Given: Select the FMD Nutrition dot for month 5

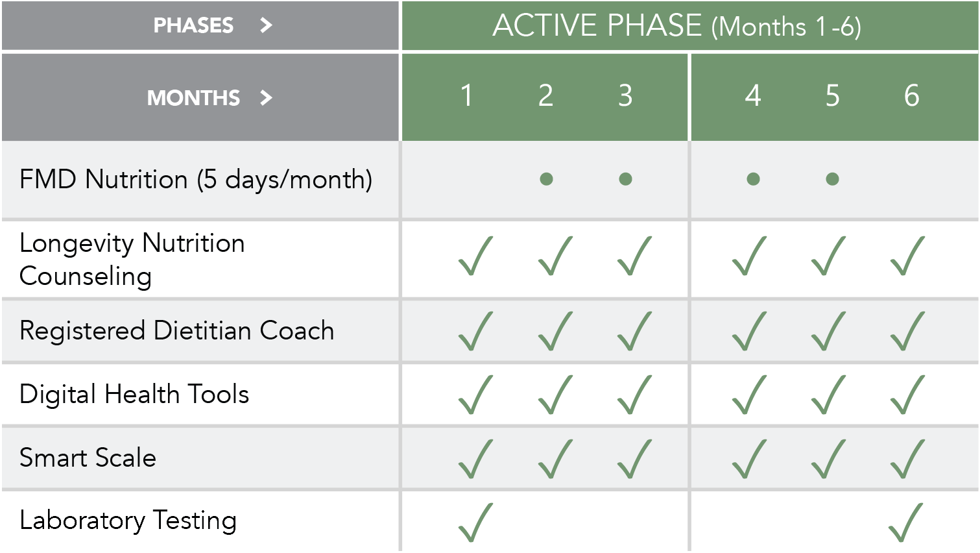Looking at the screenshot, I should 832,179.
